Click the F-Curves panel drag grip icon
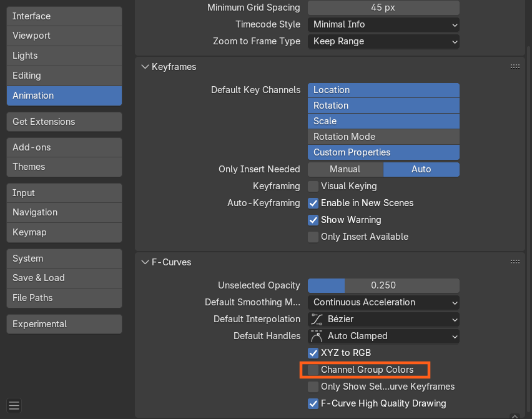 pyautogui.click(x=515, y=262)
